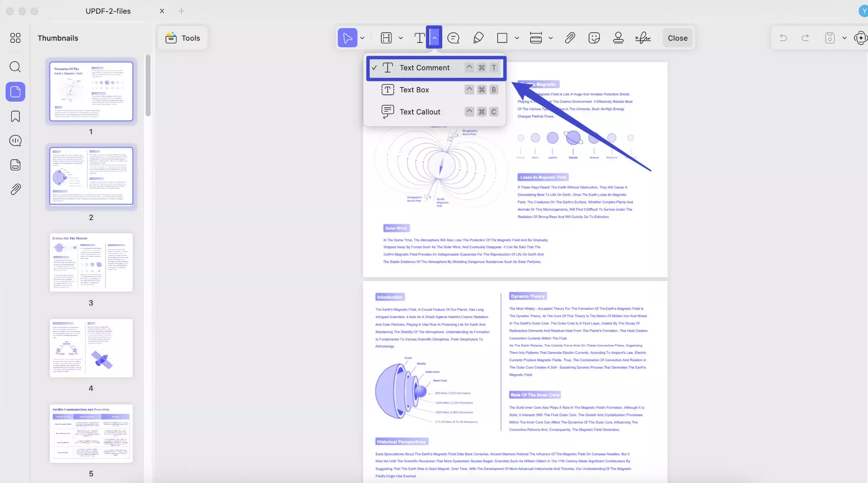The height and width of the screenshot is (483, 868).
Task: Open the selection tool dropdown arrow
Action: coord(362,38)
